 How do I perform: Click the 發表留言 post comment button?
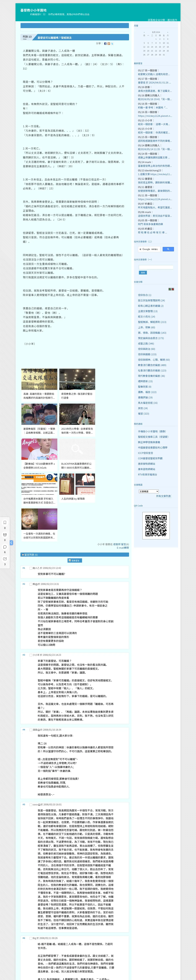tap(75, 560)
